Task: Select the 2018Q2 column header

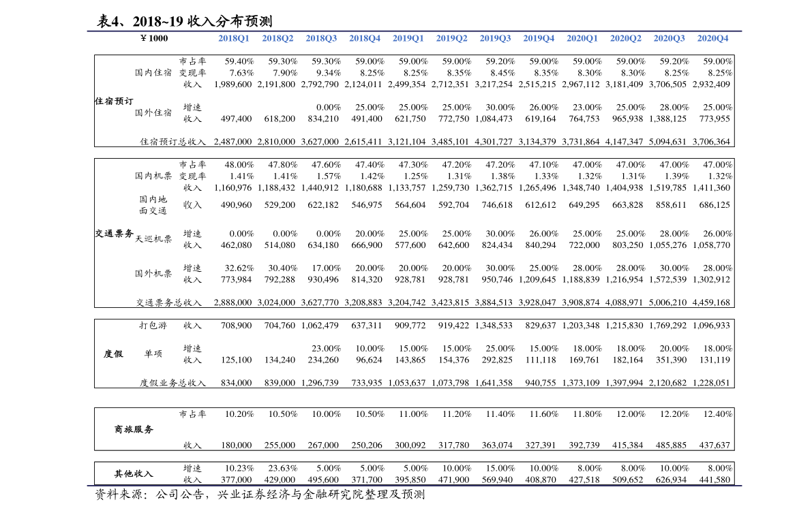Action: click(277, 39)
